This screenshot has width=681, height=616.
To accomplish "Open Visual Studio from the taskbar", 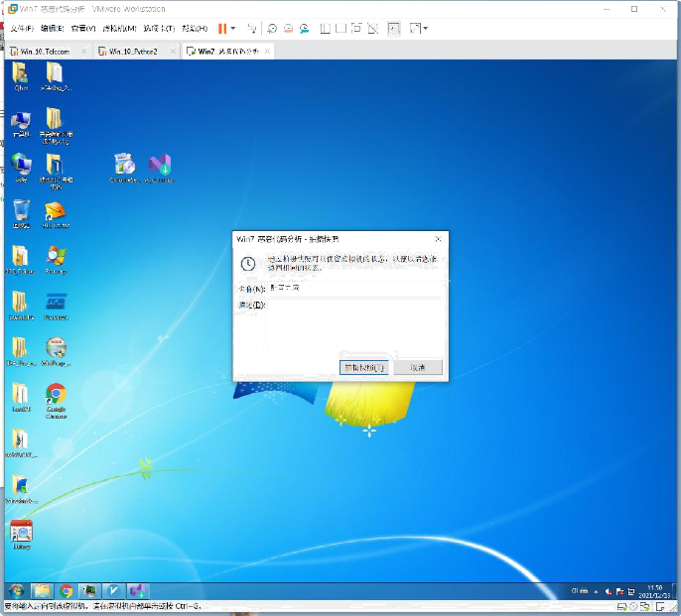I will point(138,590).
